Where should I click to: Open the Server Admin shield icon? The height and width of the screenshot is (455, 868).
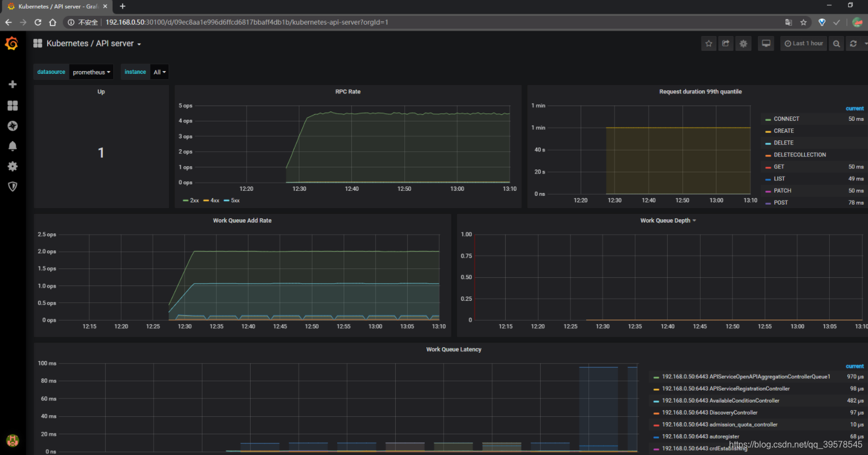click(13, 186)
